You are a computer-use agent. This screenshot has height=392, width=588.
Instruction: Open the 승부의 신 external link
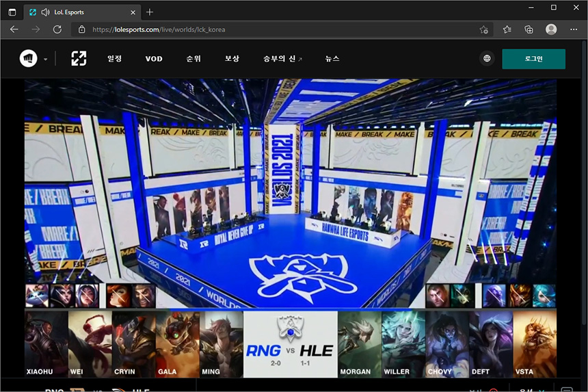click(282, 59)
